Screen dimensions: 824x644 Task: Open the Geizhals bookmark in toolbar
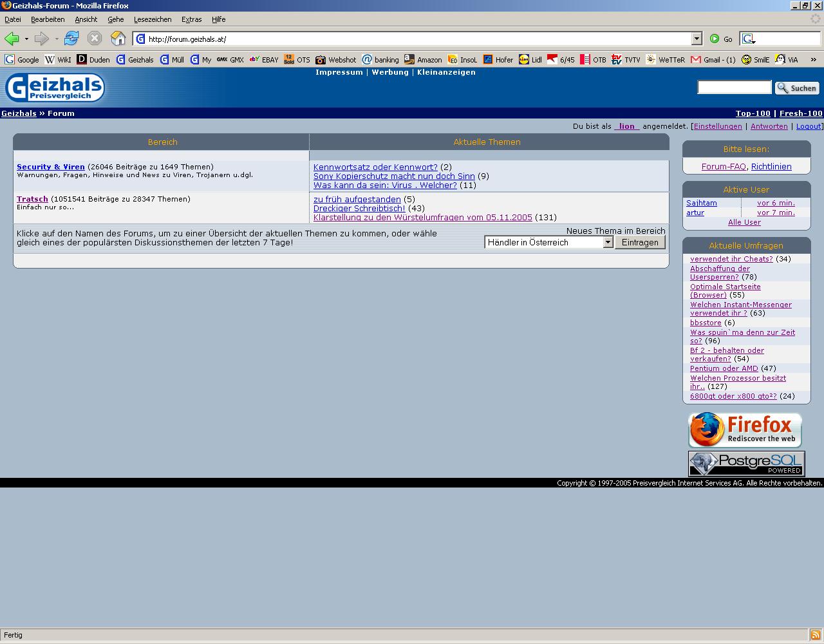point(135,60)
